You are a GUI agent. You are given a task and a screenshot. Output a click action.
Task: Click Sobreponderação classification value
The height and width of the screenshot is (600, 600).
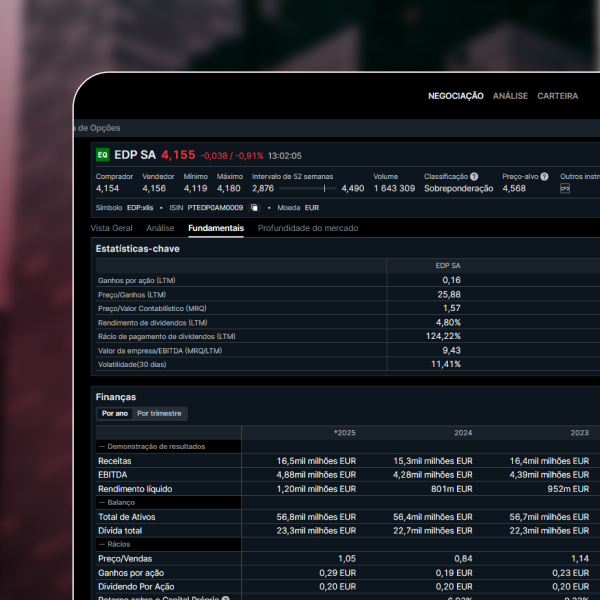458,188
